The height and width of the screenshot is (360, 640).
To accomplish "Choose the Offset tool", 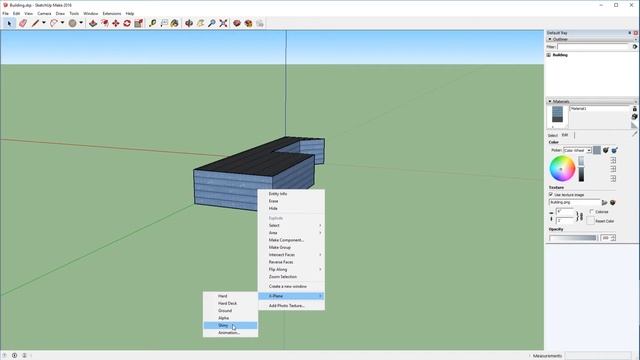I will pyautogui.click(x=105, y=23).
